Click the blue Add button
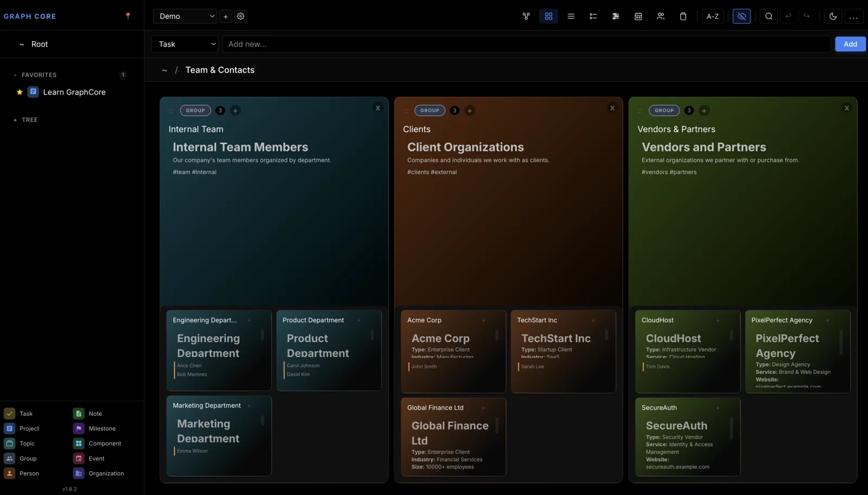868x495 pixels. tap(850, 44)
